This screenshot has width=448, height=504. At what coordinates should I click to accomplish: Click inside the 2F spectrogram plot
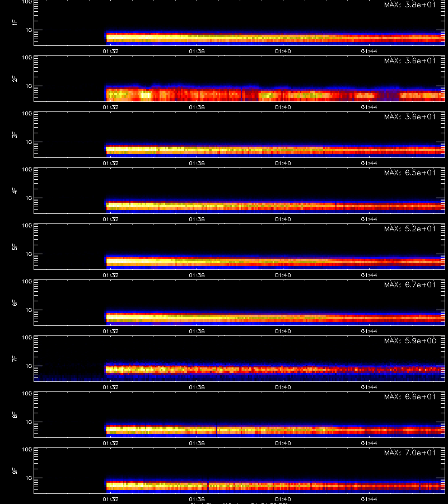[x=239, y=79]
